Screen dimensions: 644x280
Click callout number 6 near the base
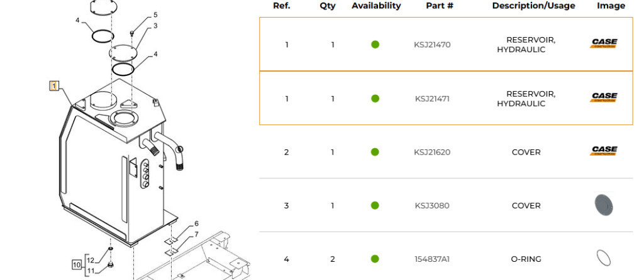click(196, 224)
